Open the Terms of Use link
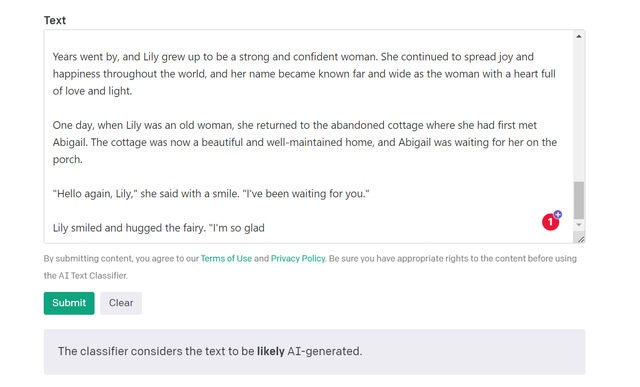This screenshot has height=387, width=640. [x=226, y=258]
